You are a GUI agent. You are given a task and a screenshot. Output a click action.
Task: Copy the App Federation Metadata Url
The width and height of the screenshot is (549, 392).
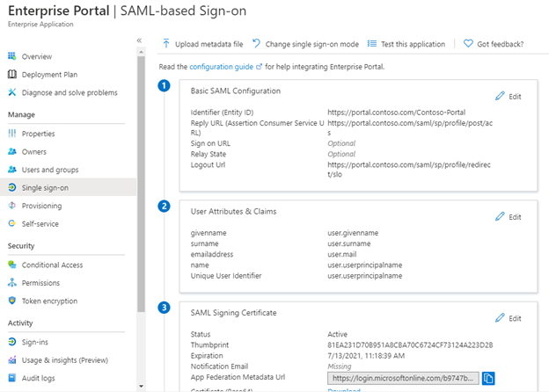click(488, 378)
